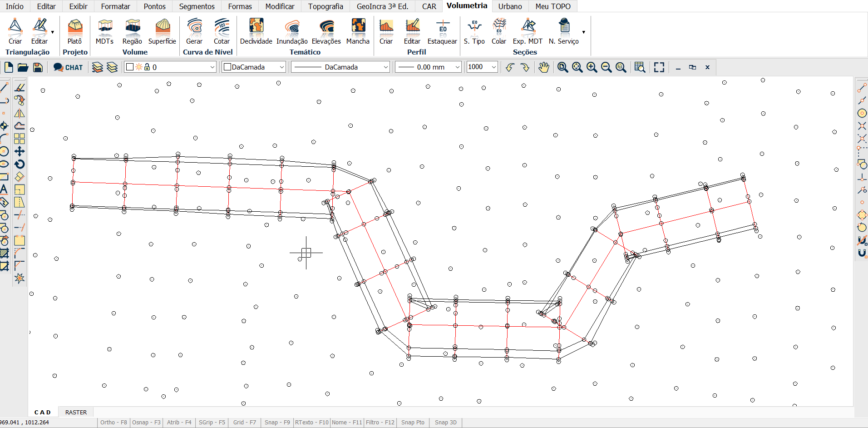Click the Snap 3D status button

(445, 423)
